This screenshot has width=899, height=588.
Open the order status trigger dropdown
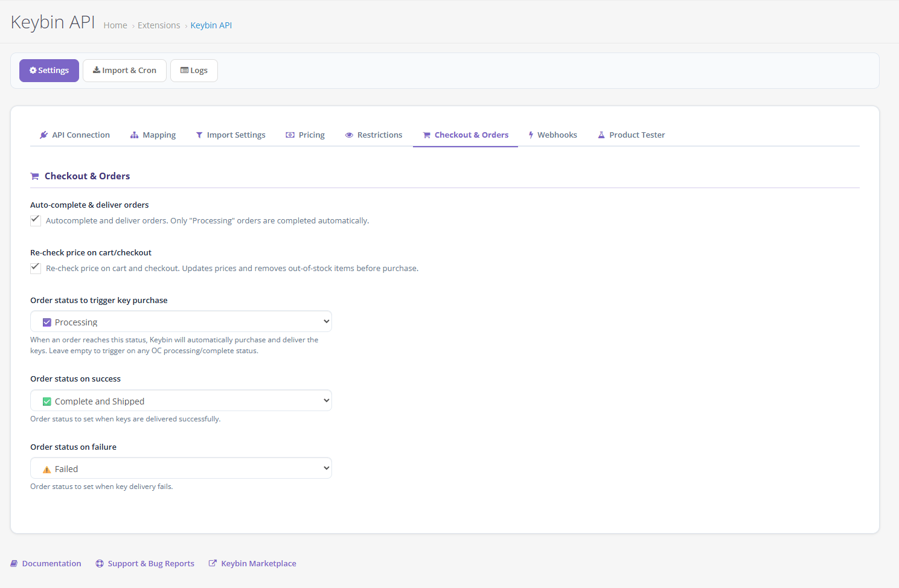click(181, 322)
